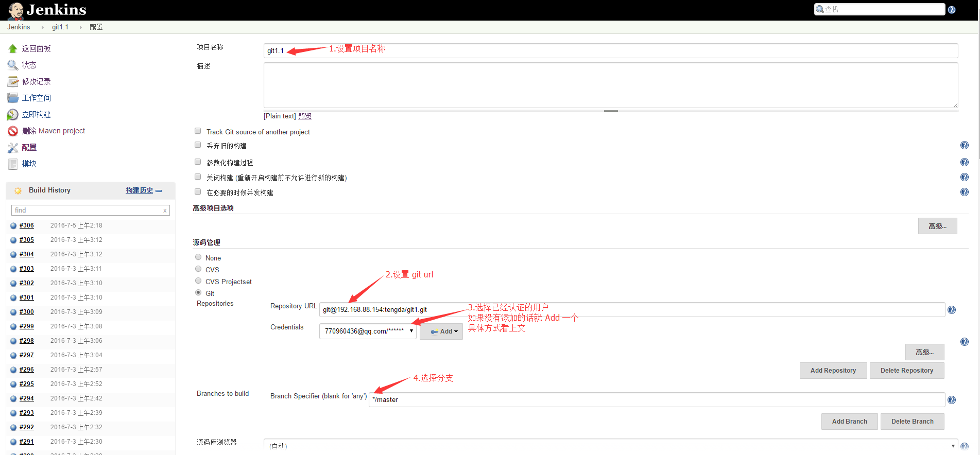Click the green up-arrow 返回面板 icon
Viewport: 980px width, 455px height.
(x=13, y=48)
